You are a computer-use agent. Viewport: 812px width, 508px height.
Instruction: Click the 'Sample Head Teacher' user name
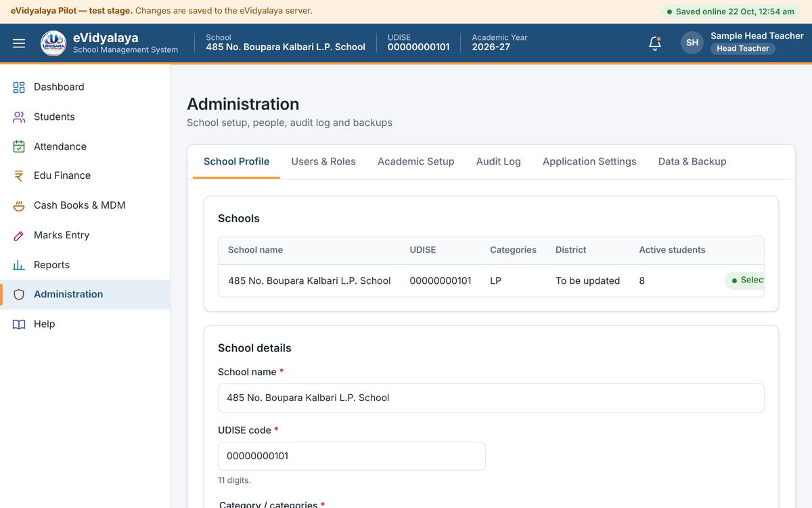(x=757, y=36)
